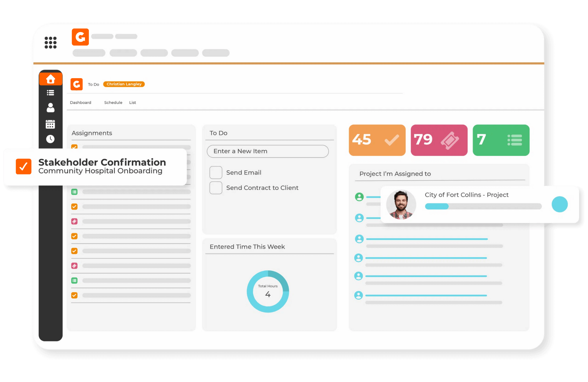Select the green user icon in project list
The image size is (588, 382).
(x=359, y=197)
